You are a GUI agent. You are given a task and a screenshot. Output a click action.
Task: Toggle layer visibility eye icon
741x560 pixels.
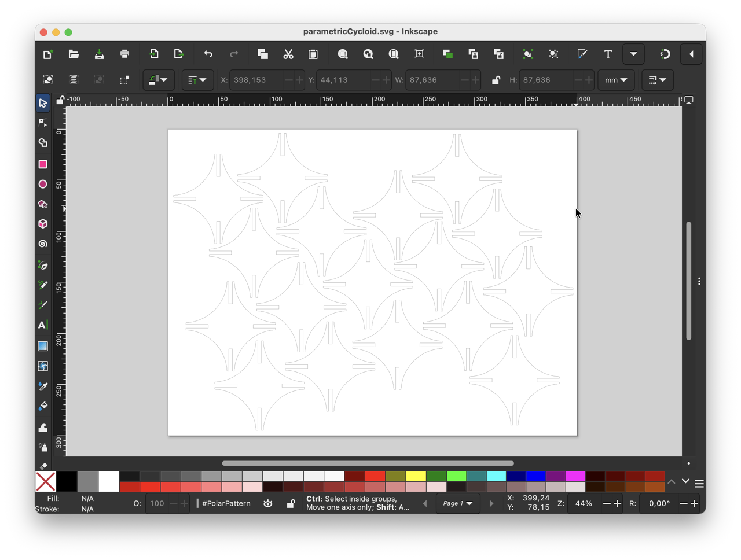[267, 503]
